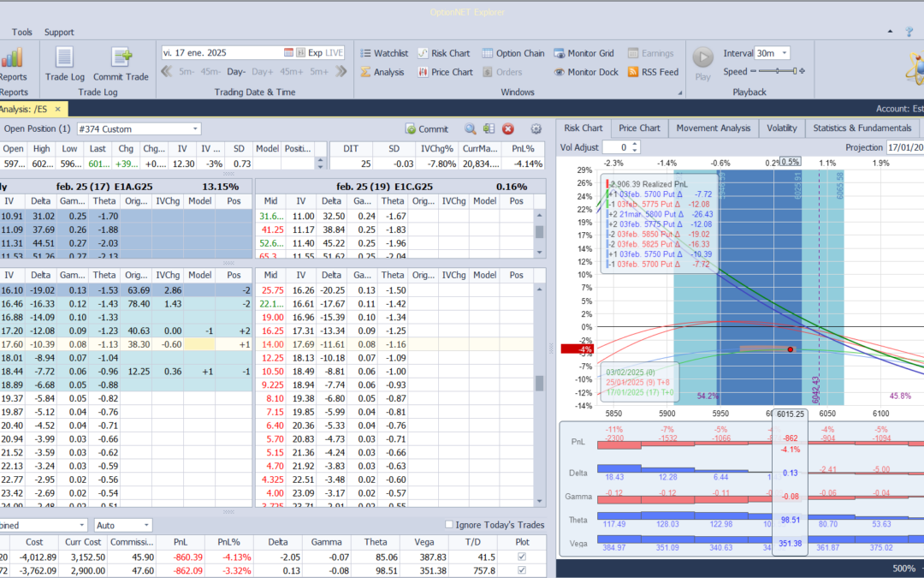This screenshot has width=924, height=578.
Task: Collapse the ribbon with the up arrow
Action: coord(890,32)
